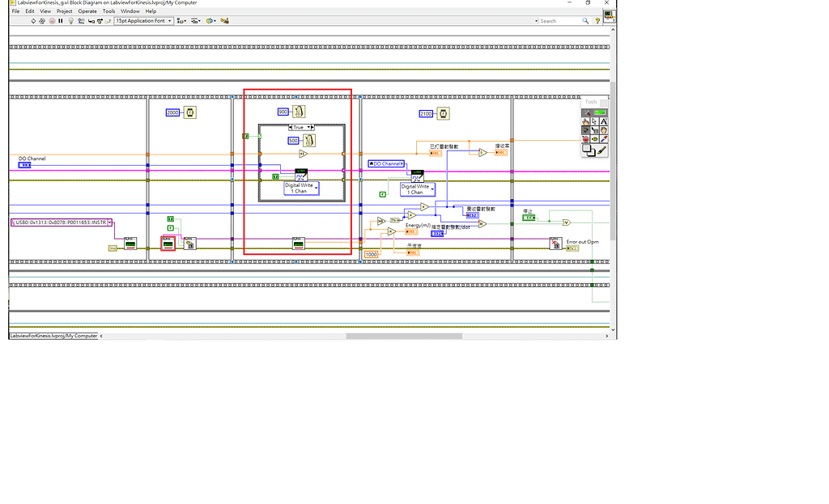Toggle the False constant near Digital Write 1 Chan
Viewport: 829px width, 504px height.
(383, 194)
